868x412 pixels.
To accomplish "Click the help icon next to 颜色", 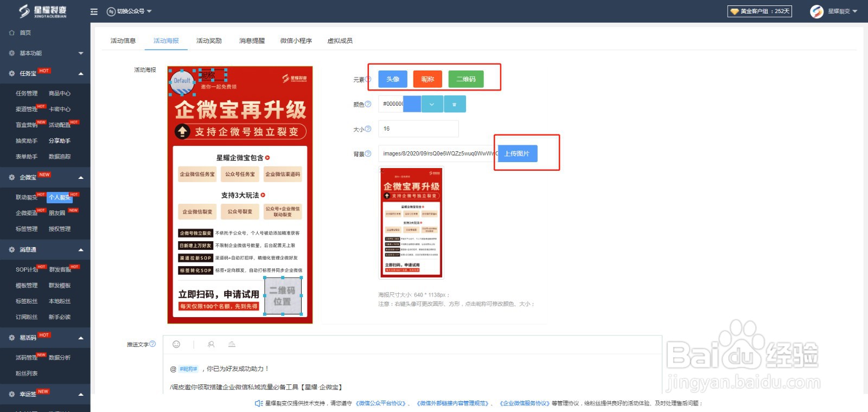I will pos(368,104).
